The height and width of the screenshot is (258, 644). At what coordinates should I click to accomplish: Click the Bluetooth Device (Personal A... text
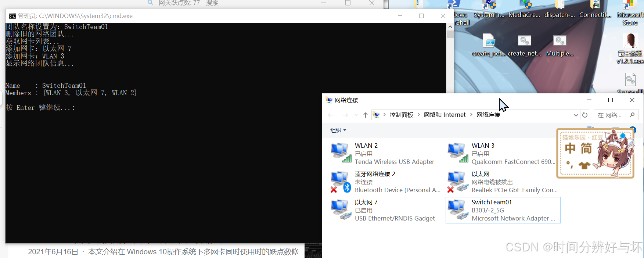click(397, 190)
